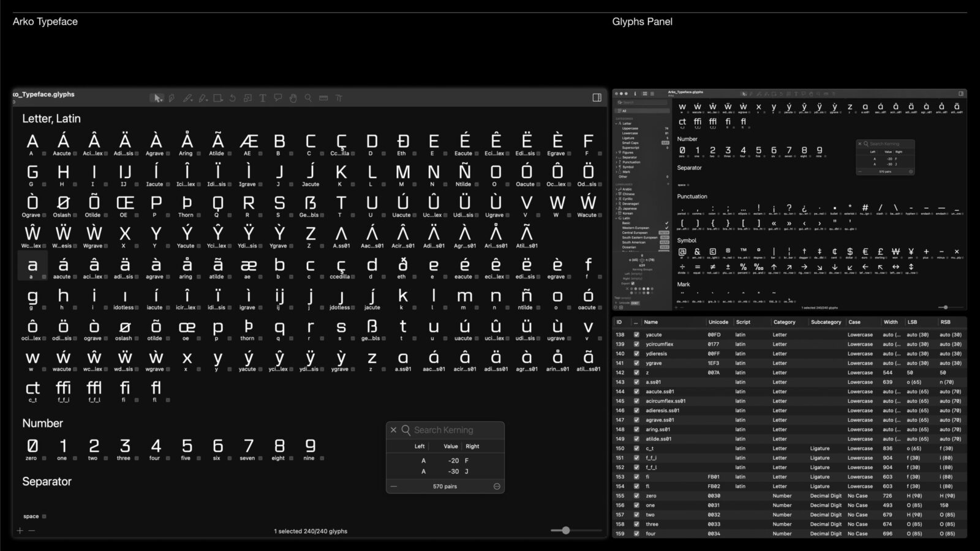
Task: Close the Search Kerning popup
Action: point(393,430)
